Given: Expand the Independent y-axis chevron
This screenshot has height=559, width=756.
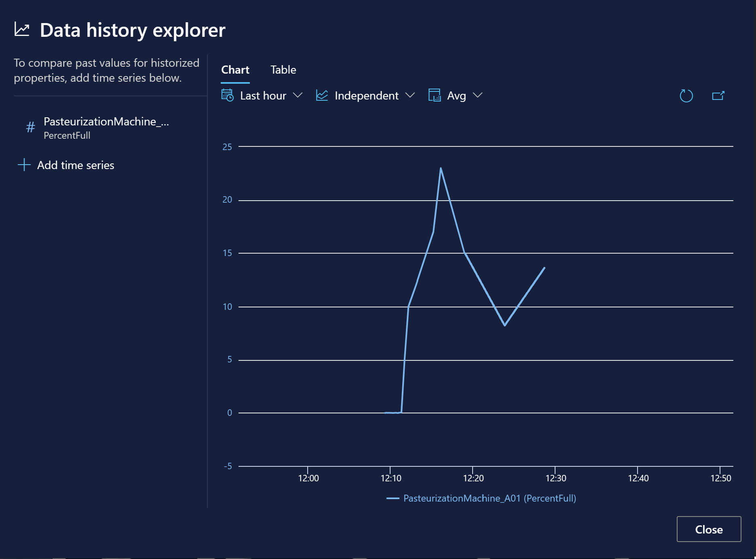Looking at the screenshot, I should (410, 95).
